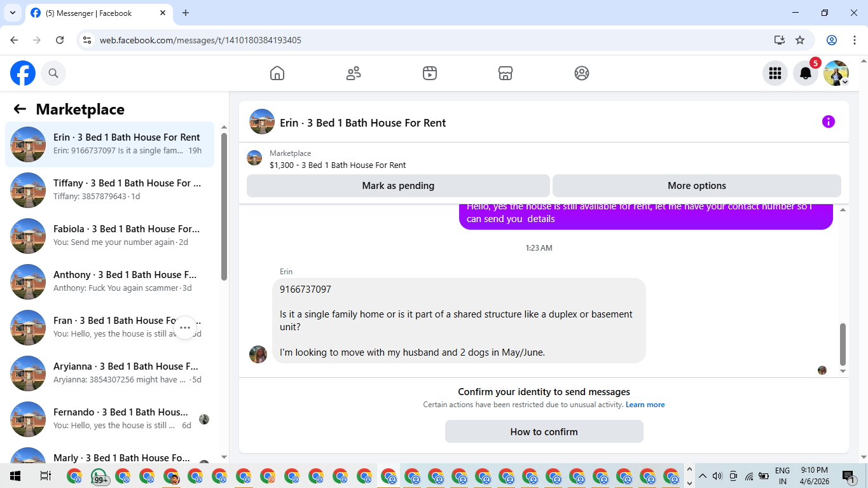The width and height of the screenshot is (868, 488).
Task: Open the Notifications bell
Action: [x=806, y=73]
